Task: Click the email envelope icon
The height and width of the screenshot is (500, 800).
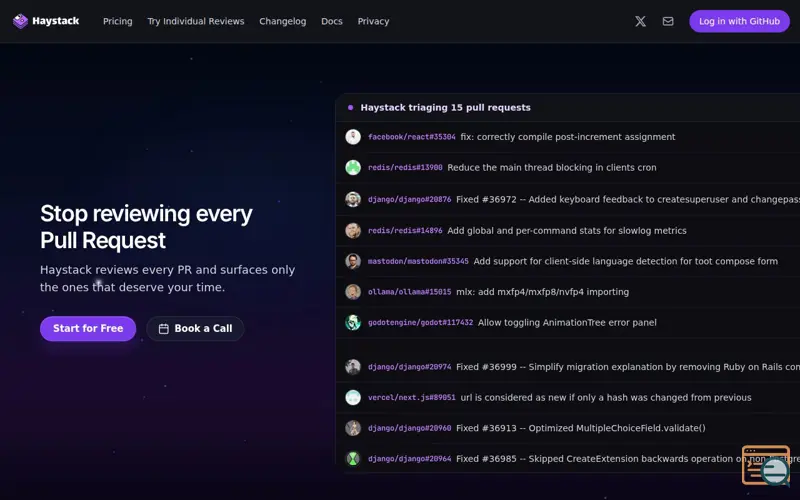Action: pyautogui.click(x=668, y=21)
